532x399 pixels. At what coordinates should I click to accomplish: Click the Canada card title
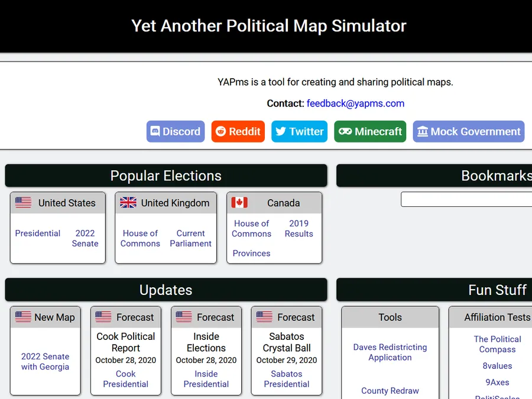pyautogui.click(x=284, y=203)
